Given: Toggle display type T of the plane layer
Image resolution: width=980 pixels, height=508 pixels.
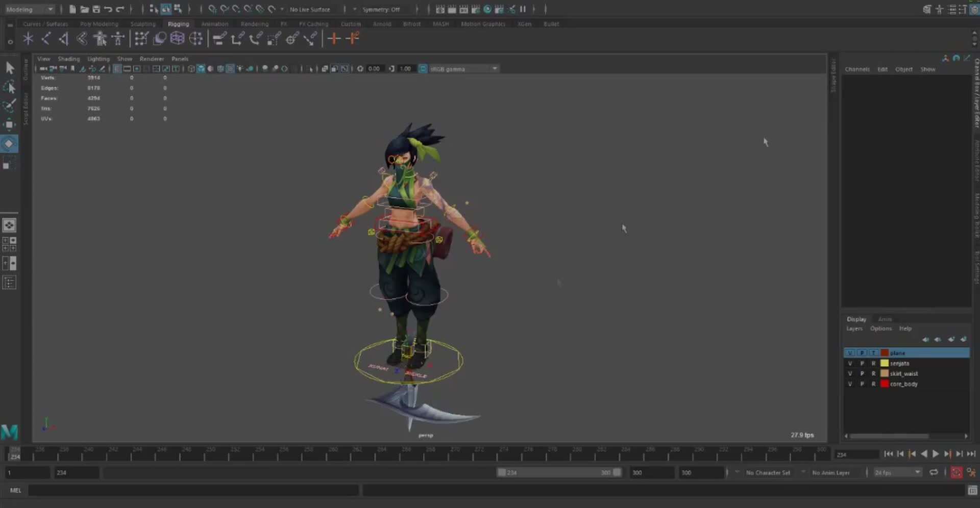Looking at the screenshot, I should point(873,353).
